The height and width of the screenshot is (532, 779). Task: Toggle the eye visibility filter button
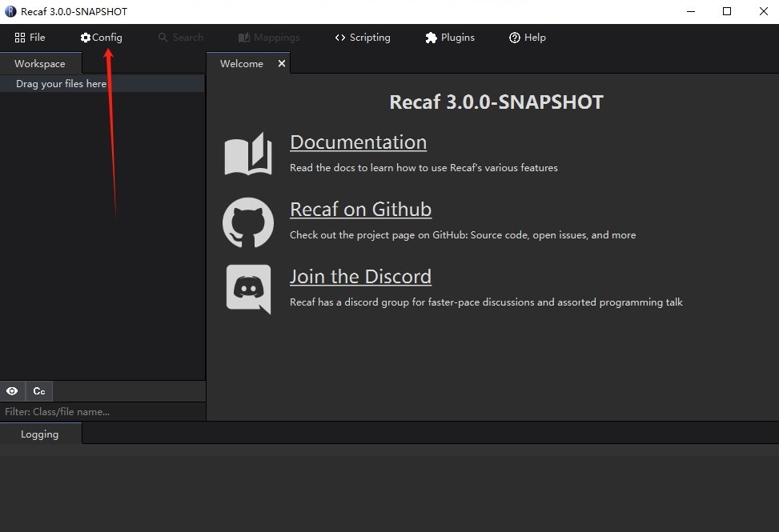click(x=12, y=391)
